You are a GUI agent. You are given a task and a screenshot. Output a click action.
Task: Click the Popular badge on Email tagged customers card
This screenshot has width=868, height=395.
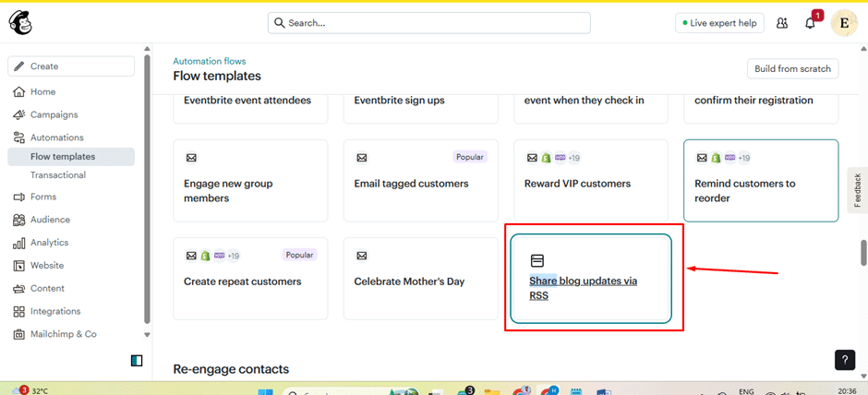[x=470, y=157]
